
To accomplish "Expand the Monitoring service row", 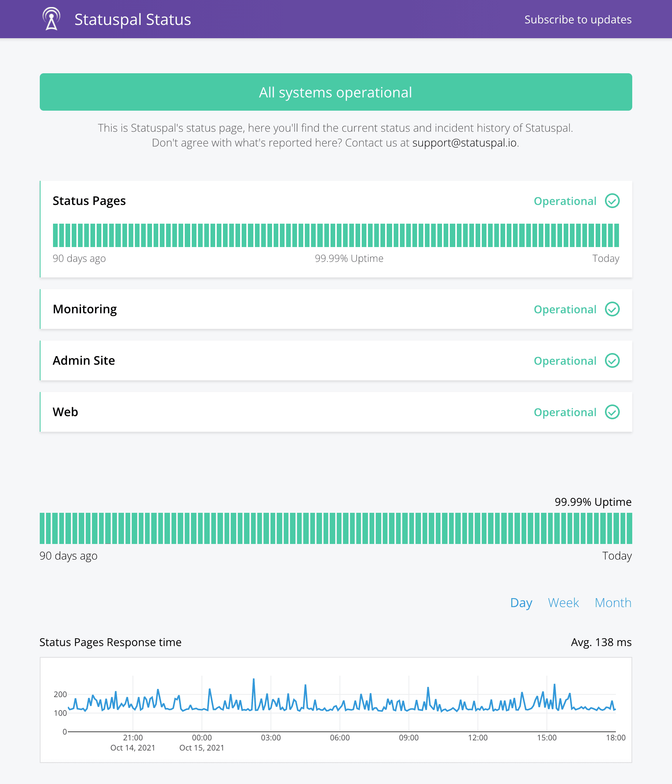I will (336, 309).
